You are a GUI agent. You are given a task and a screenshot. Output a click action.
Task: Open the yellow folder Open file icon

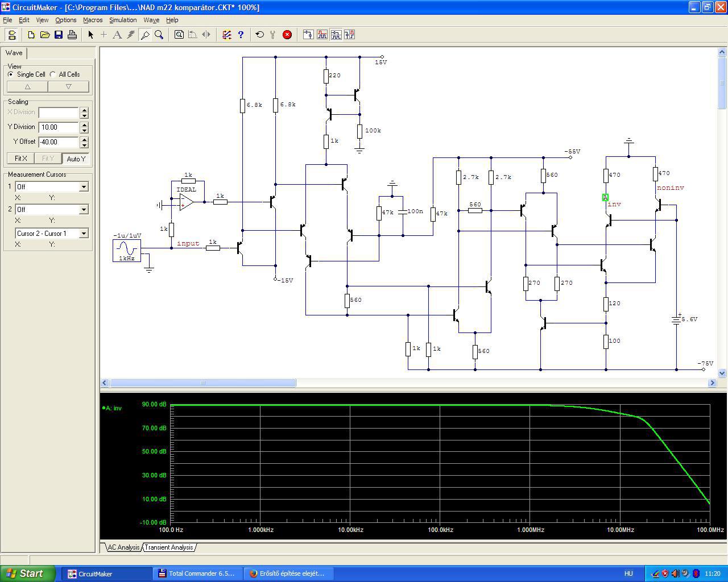45,35
